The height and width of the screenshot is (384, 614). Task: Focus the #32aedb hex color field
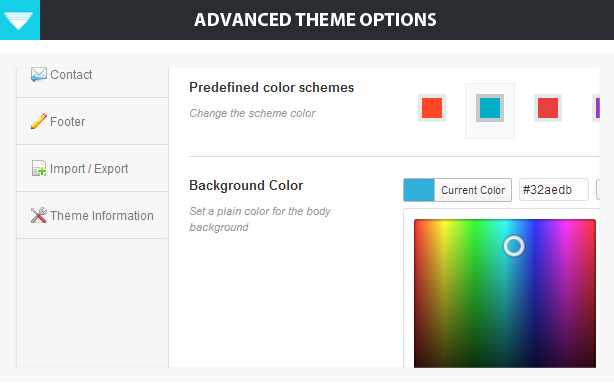click(554, 190)
